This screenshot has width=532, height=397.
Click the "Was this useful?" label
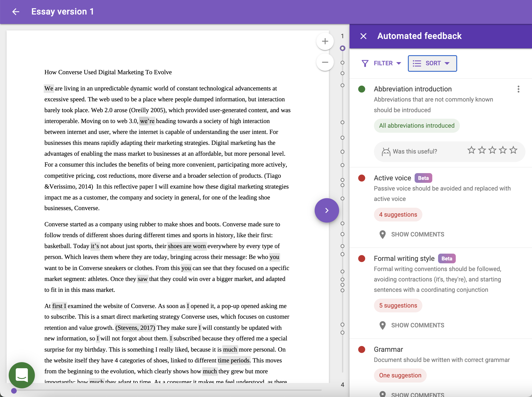pos(415,151)
